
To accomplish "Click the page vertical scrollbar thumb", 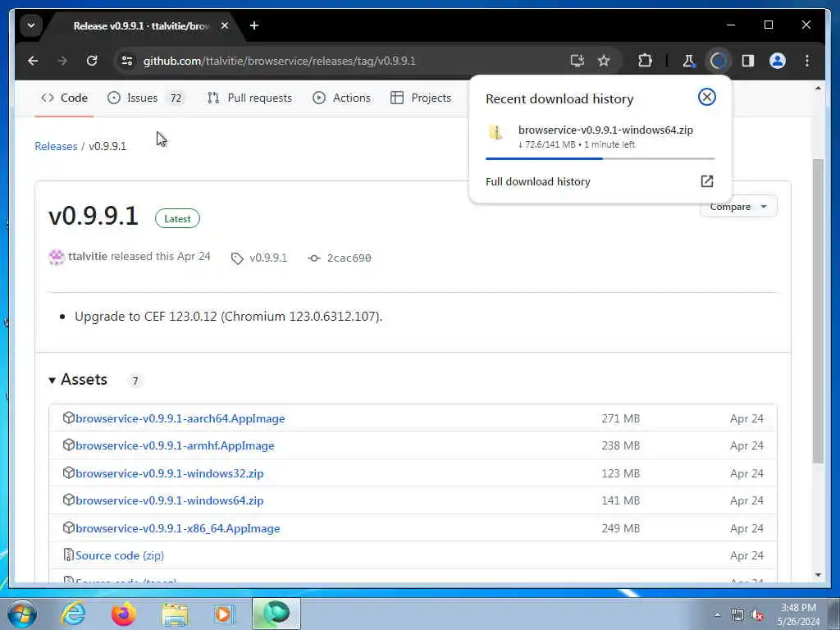I will tap(818, 311).
